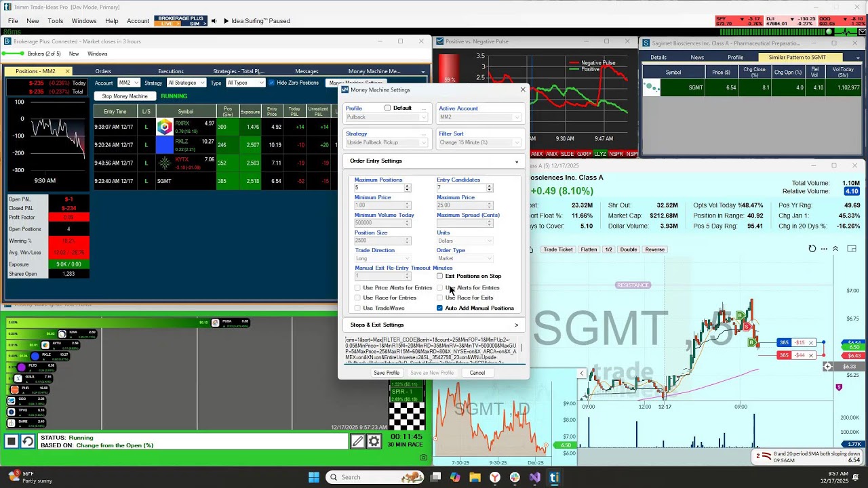This screenshot has width=868, height=488.
Task: Click the Flatten button above chart
Action: point(589,249)
